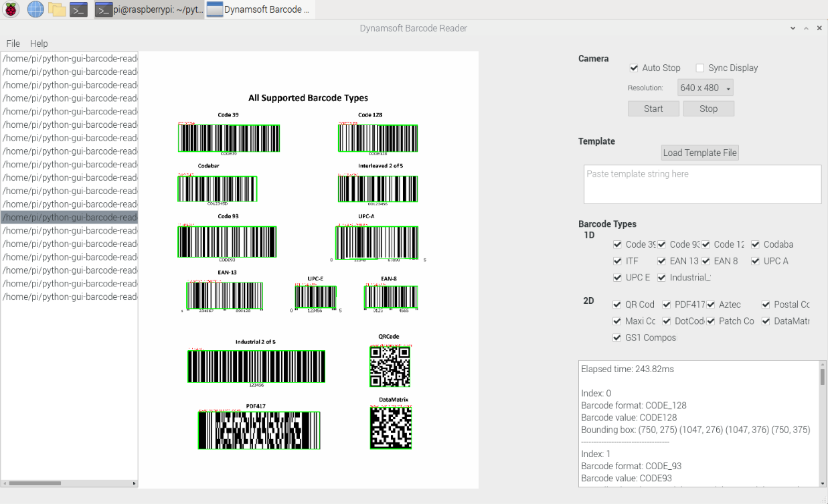Open the file manager folders icon
The height and width of the screenshot is (504, 828).
[x=57, y=9]
